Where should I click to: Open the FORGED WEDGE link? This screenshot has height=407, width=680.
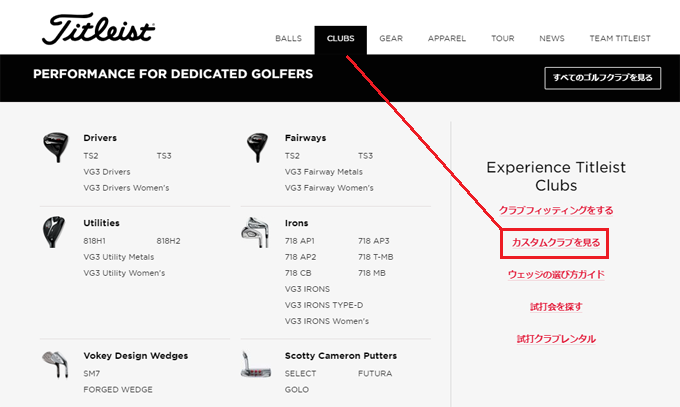(x=118, y=390)
